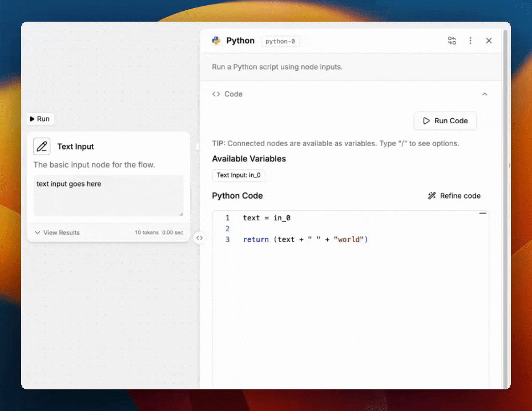
Task: Expand View Results on Text Input node
Action: 57,232
